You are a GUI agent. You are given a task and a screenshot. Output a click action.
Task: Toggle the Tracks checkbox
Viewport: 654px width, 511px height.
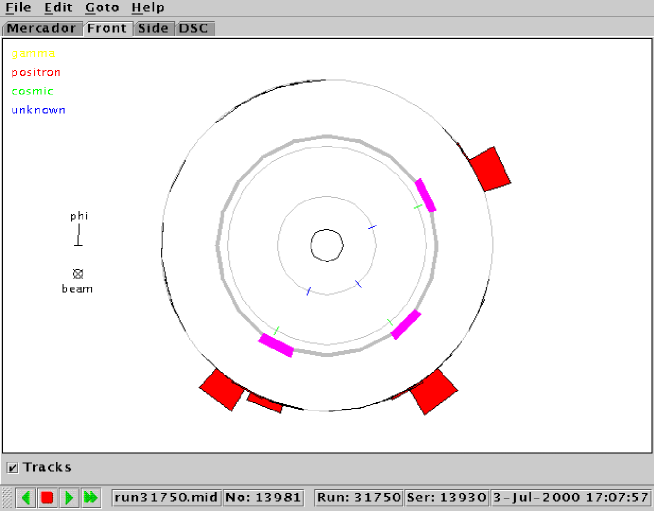[12, 467]
